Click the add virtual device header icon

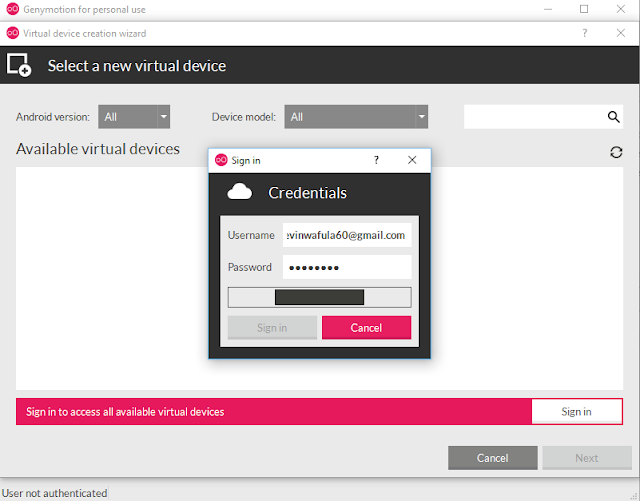[x=19, y=65]
